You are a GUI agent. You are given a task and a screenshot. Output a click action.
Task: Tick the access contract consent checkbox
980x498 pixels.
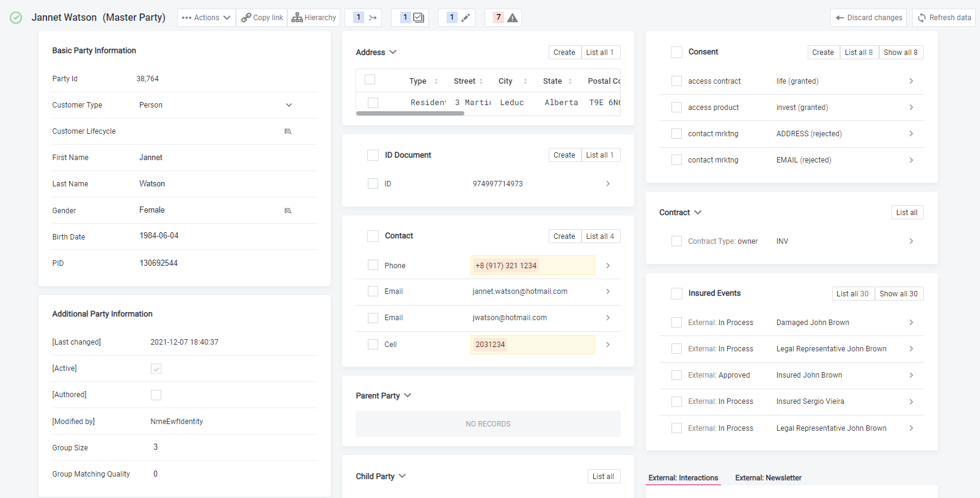(676, 81)
